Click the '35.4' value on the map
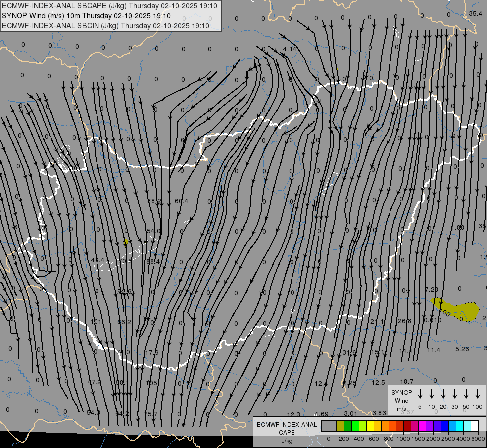Image resolution: width=487 pixels, height=448 pixels. pyautogui.click(x=475, y=13)
